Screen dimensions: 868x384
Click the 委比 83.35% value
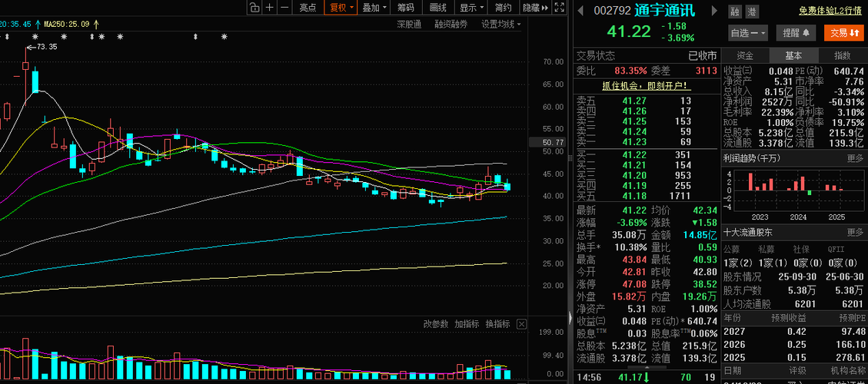(x=630, y=71)
